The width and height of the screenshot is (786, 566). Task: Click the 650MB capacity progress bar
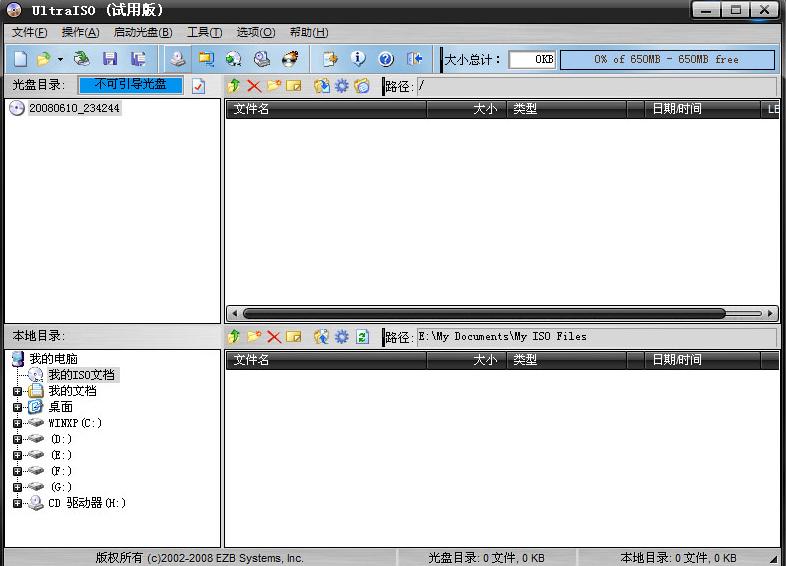click(666, 60)
